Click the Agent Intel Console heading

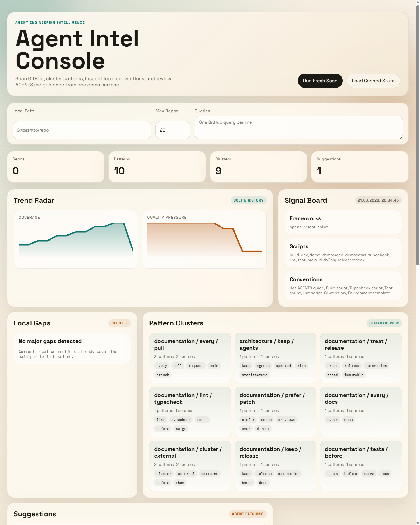[77, 50]
